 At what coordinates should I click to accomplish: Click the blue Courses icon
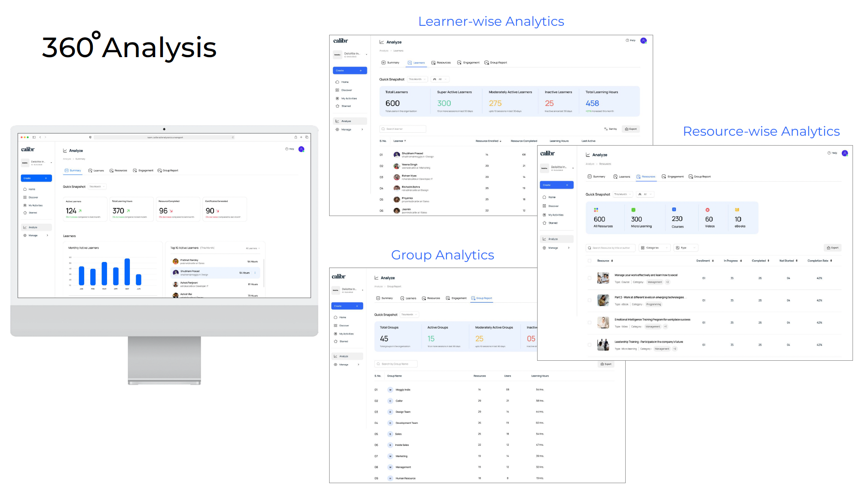[674, 210]
